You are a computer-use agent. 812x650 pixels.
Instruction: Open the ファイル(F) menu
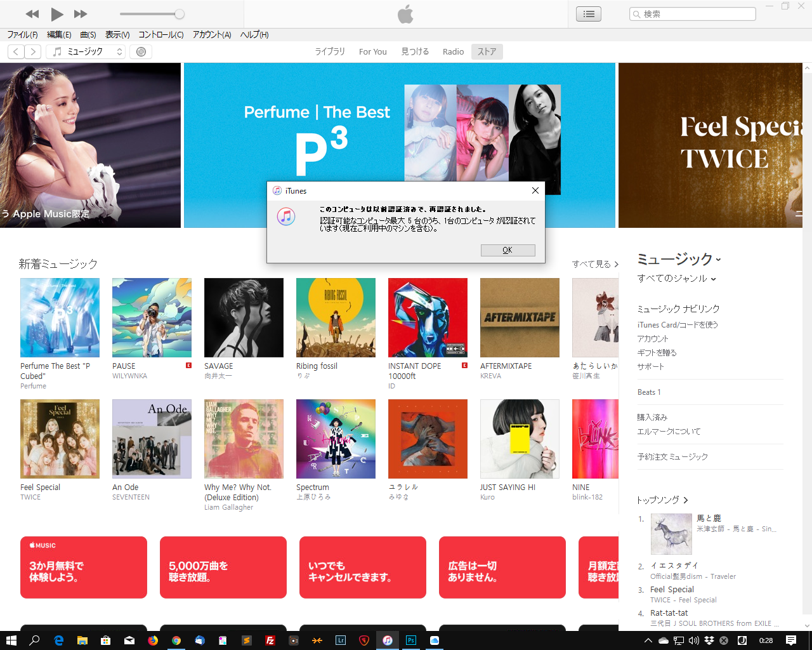point(22,35)
